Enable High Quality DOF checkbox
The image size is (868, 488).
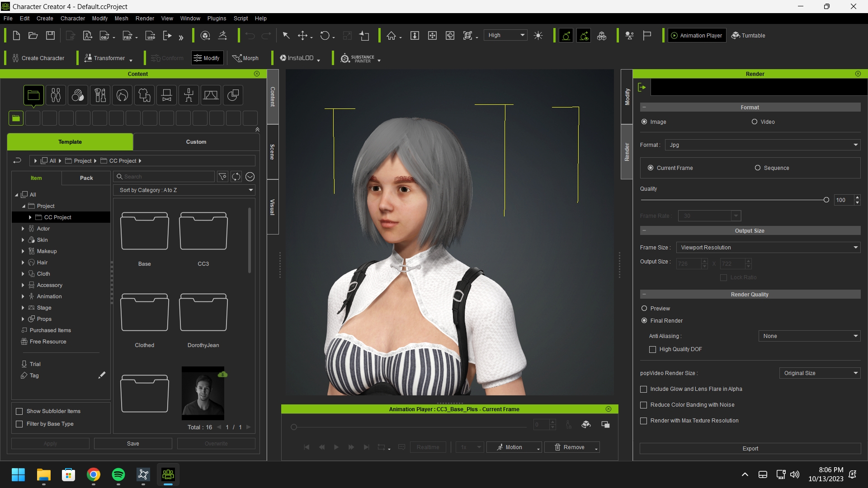[652, 349]
